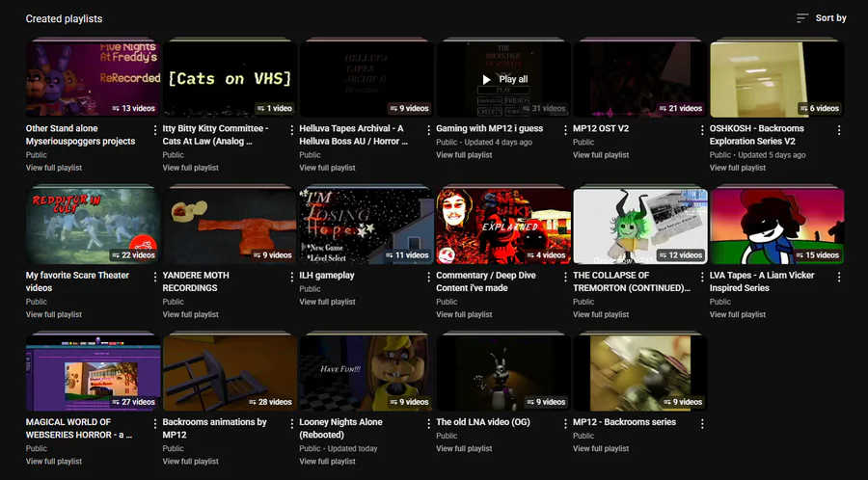The height and width of the screenshot is (480, 868).
Task: Open options menu for Looney Nights Alone
Action: coord(428,424)
